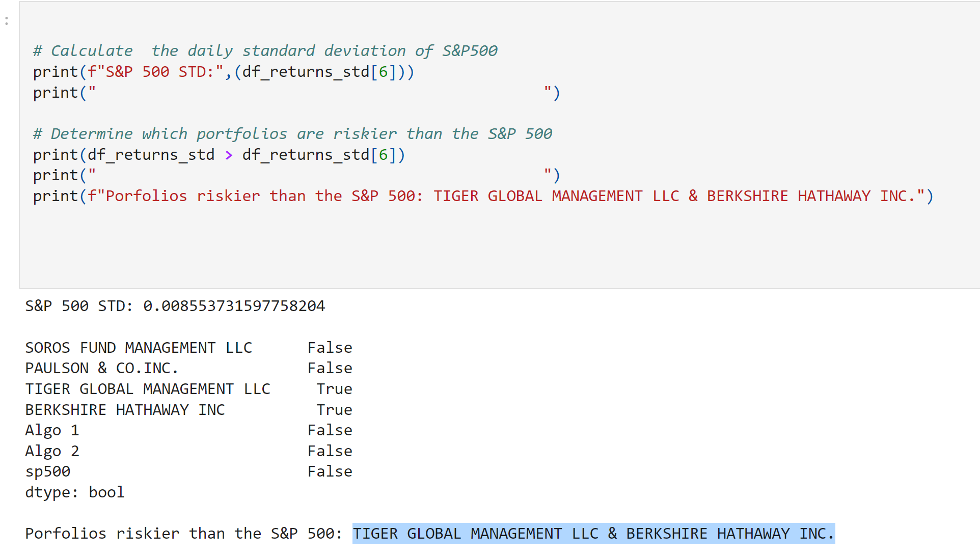The height and width of the screenshot is (558, 980).
Task: Click "Porfolios riskier than the S&P 500:" output text
Action: 183,534
